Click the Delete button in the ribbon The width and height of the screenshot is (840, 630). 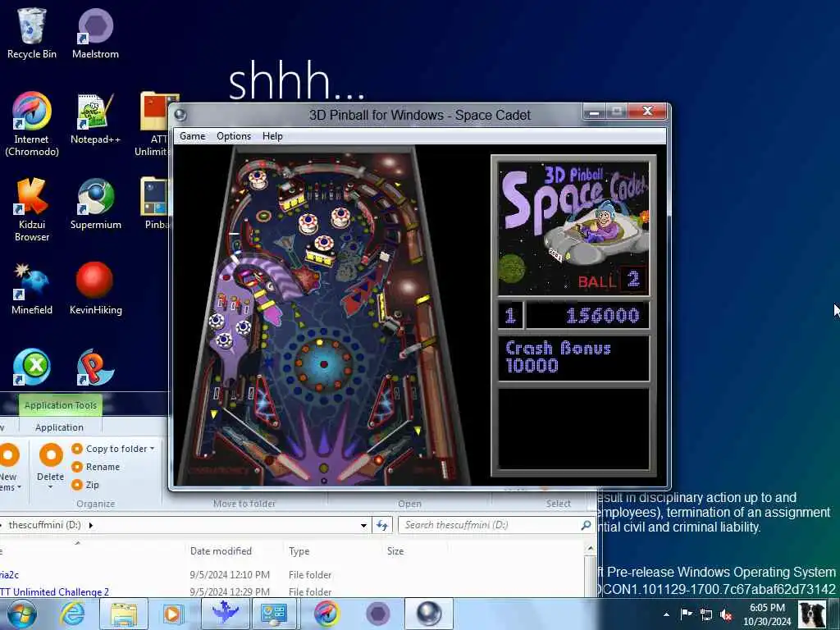(x=51, y=461)
